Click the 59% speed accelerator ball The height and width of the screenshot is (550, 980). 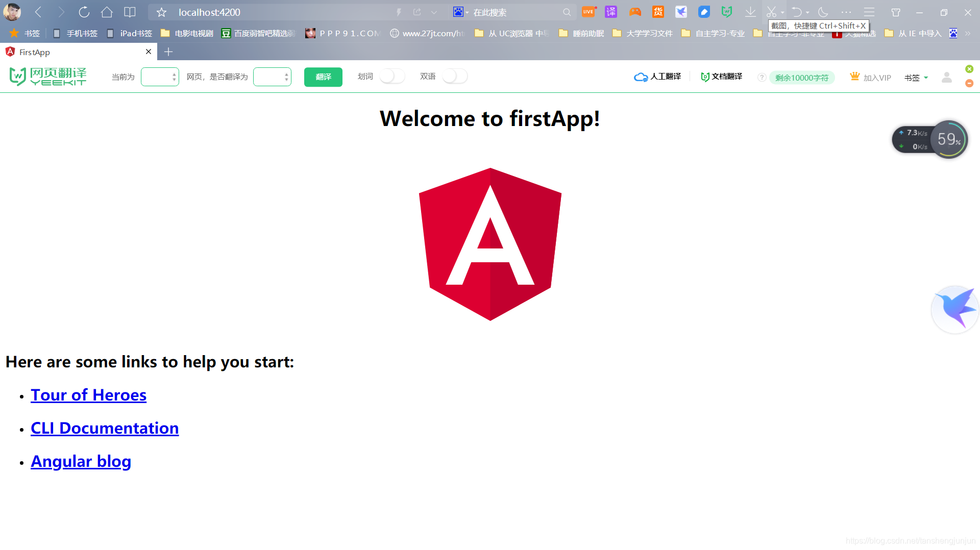(x=949, y=139)
